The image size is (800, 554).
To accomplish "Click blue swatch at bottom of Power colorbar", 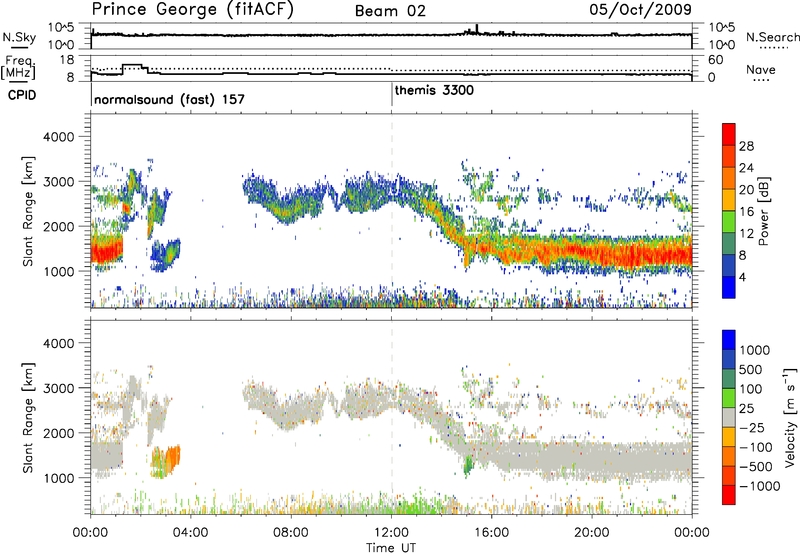I will (729, 287).
